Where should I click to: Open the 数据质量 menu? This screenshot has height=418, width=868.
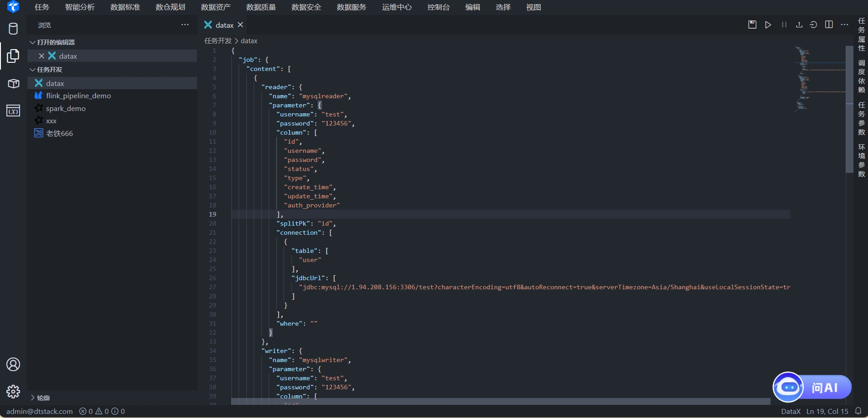pos(261,7)
